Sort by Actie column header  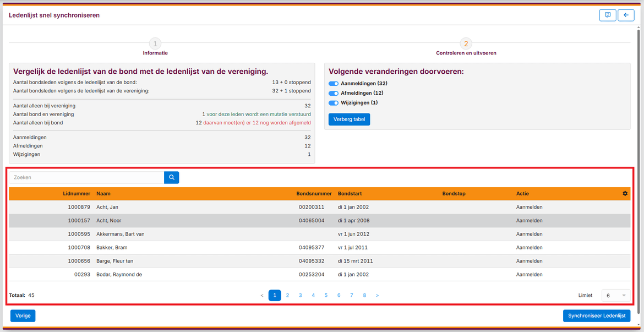click(522, 194)
